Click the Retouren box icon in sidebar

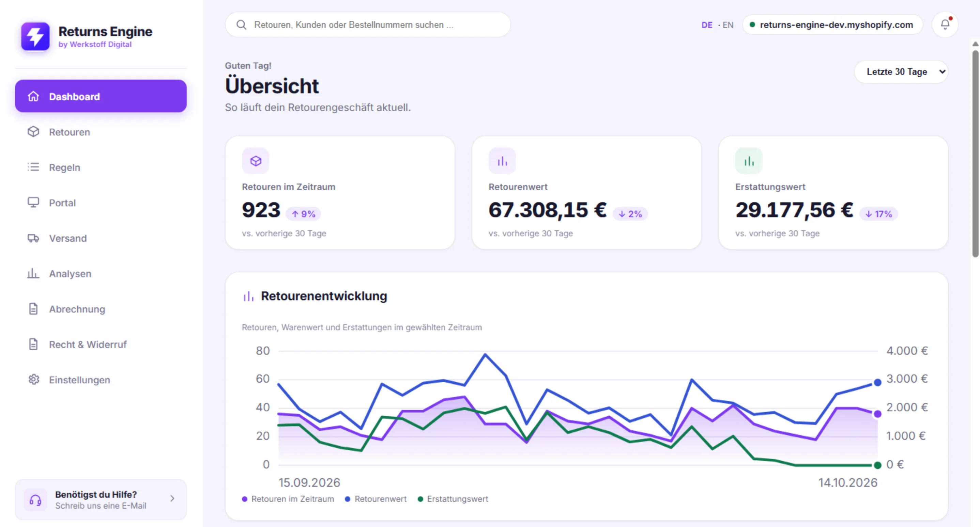point(33,132)
